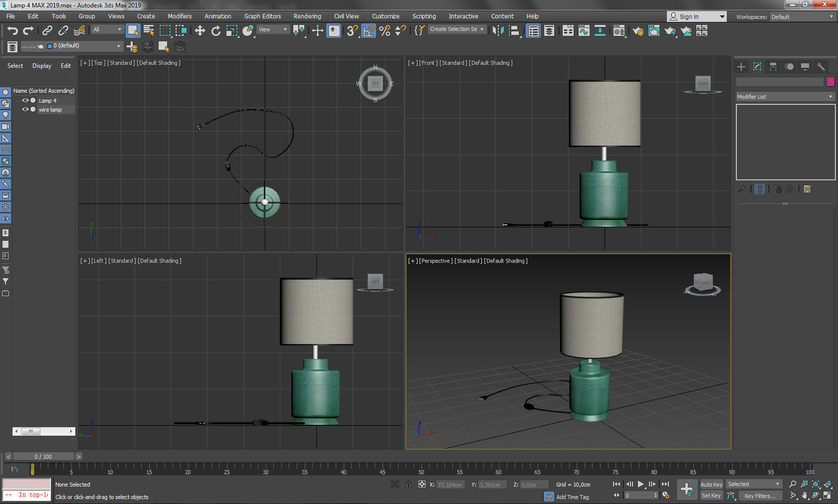Click the X coordinate input field
The height and width of the screenshot is (504, 838).
(450, 485)
